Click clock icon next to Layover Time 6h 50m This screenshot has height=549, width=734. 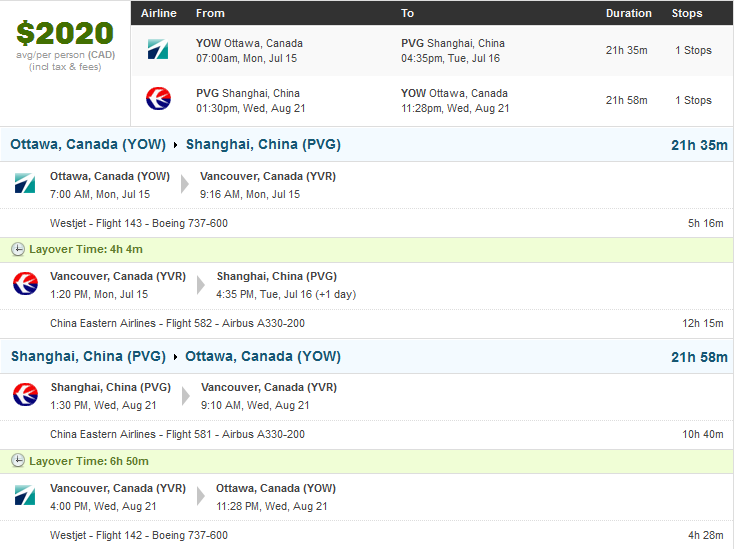click(x=18, y=461)
